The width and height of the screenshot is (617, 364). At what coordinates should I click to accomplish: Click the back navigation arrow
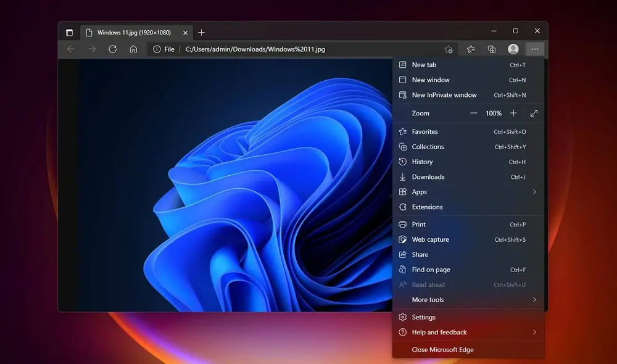[x=71, y=49]
